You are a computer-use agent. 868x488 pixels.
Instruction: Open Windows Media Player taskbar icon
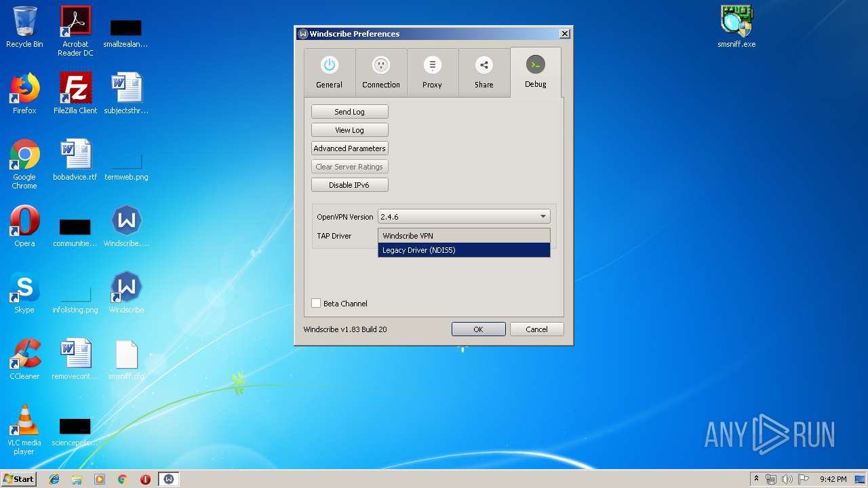(x=100, y=479)
